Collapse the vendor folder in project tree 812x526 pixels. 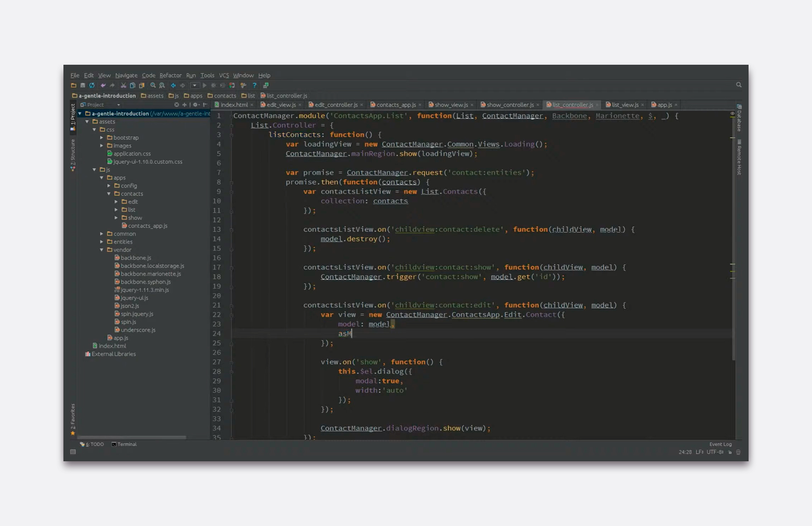[102, 250]
